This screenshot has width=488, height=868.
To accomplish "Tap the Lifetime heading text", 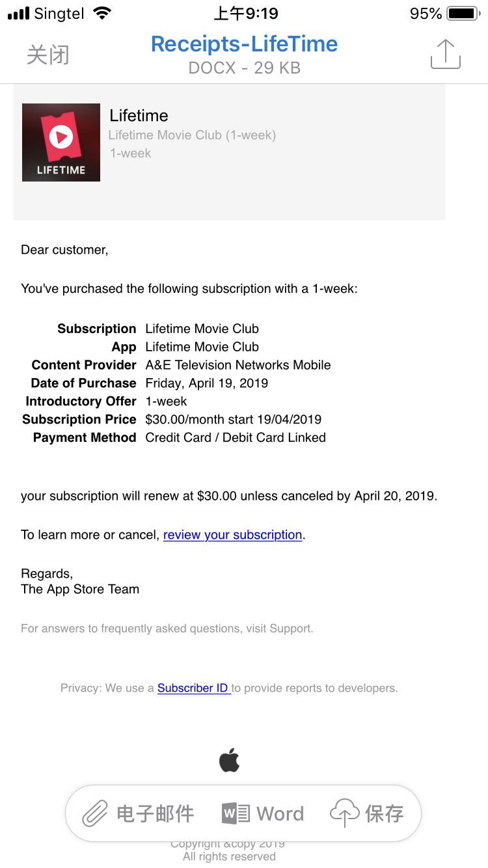I will (139, 116).
